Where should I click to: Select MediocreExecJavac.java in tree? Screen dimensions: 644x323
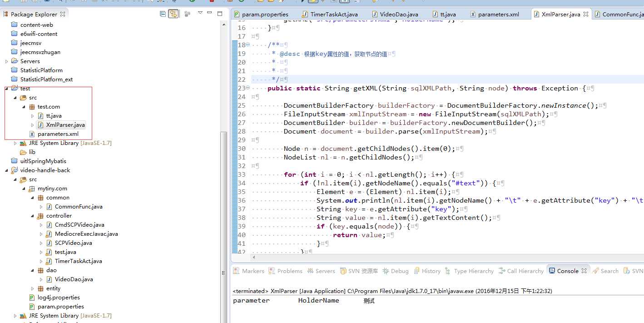[x=86, y=234]
